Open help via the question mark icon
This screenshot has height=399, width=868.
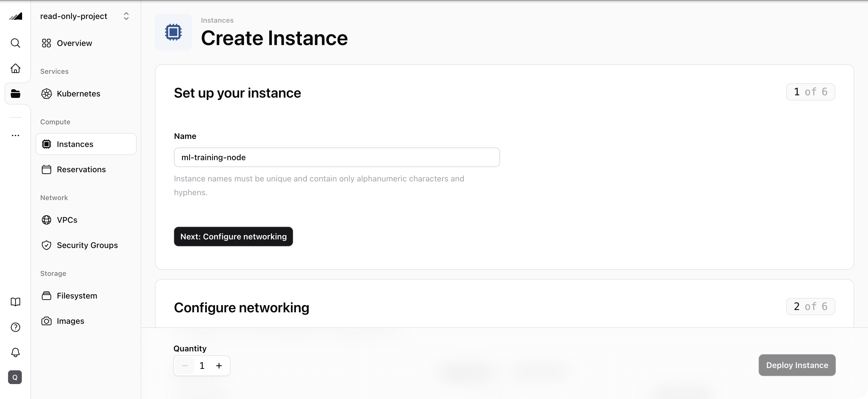click(x=15, y=327)
